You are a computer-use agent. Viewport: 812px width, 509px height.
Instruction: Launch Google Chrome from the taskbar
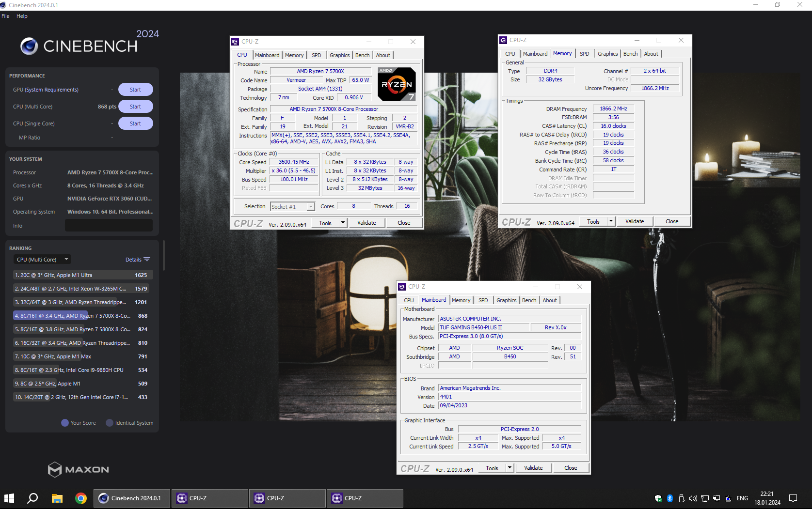(x=81, y=498)
